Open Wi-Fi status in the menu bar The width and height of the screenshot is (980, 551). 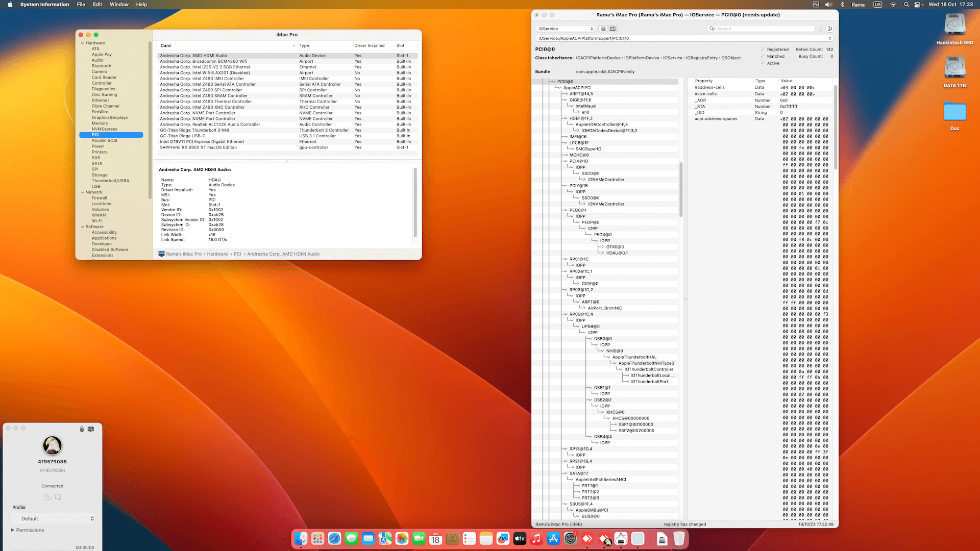click(x=893, y=5)
